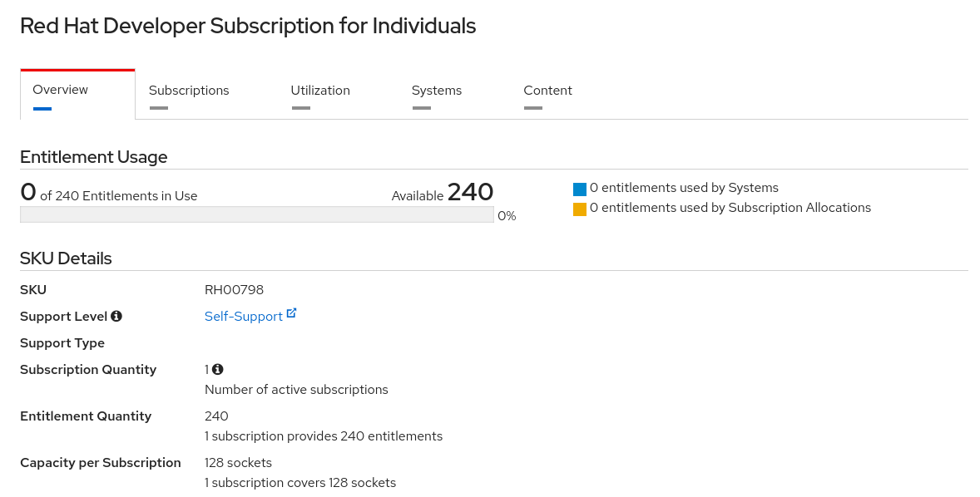Click '0 of 240 Entitlements in Use' text
This screenshot has height=497, width=980.
click(x=109, y=192)
